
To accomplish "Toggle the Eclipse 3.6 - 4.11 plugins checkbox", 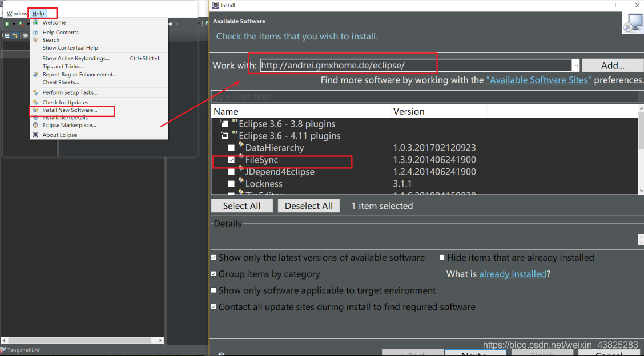I will click(x=225, y=136).
